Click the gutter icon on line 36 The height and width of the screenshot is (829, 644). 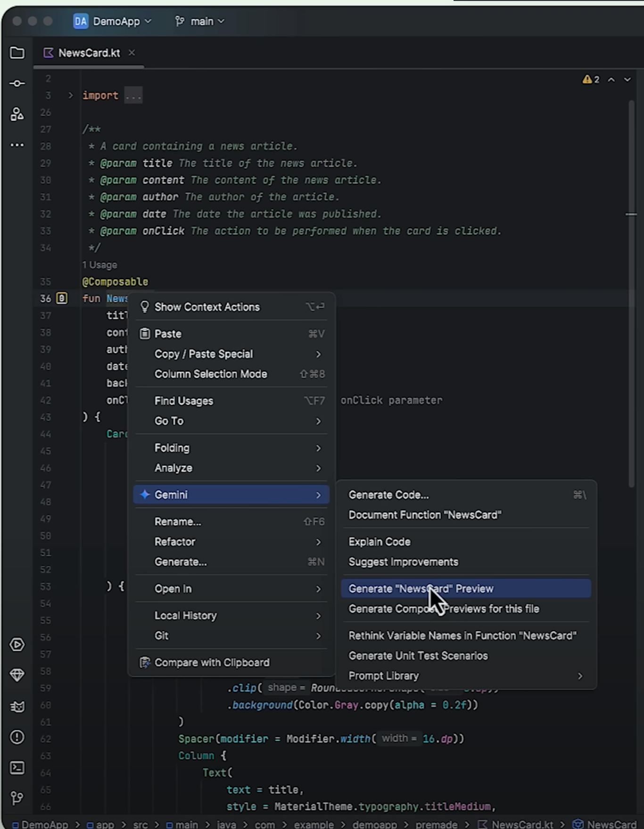tap(62, 298)
